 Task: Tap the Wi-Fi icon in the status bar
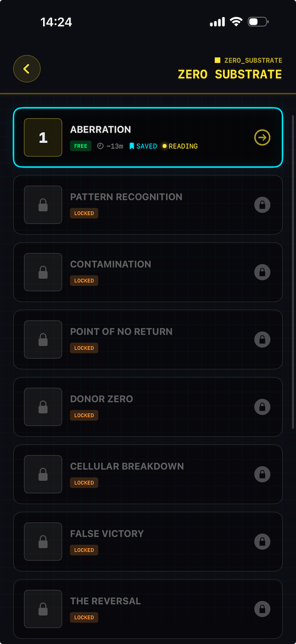click(235, 21)
